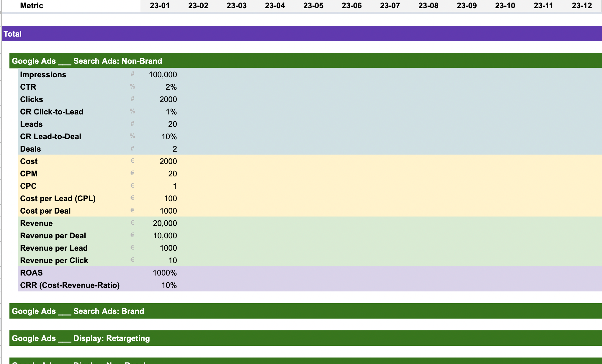Click the 23-06 month column header
The width and height of the screenshot is (602, 364).
click(351, 6)
